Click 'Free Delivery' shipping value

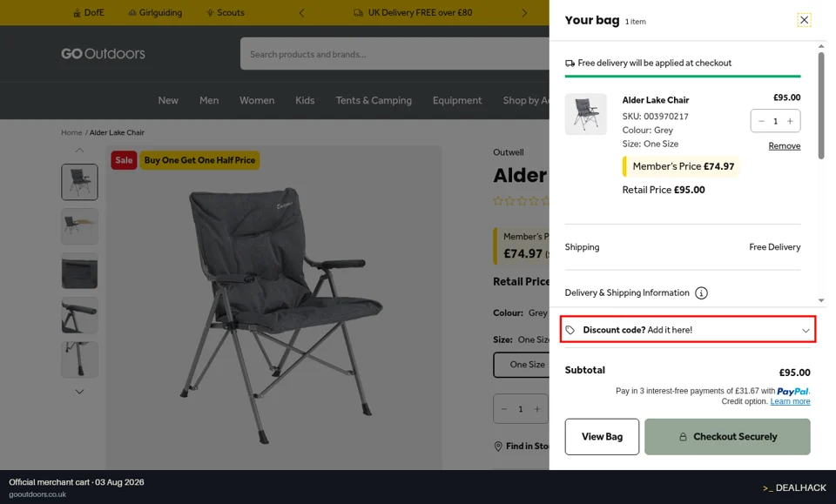click(775, 246)
